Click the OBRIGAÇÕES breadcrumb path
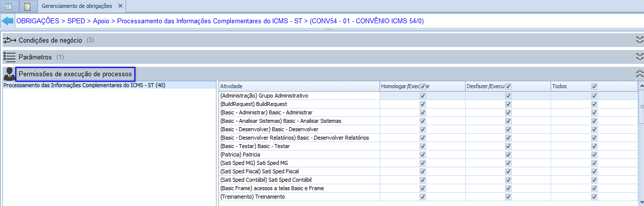Screen dimensions: 644x206 click(38, 21)
